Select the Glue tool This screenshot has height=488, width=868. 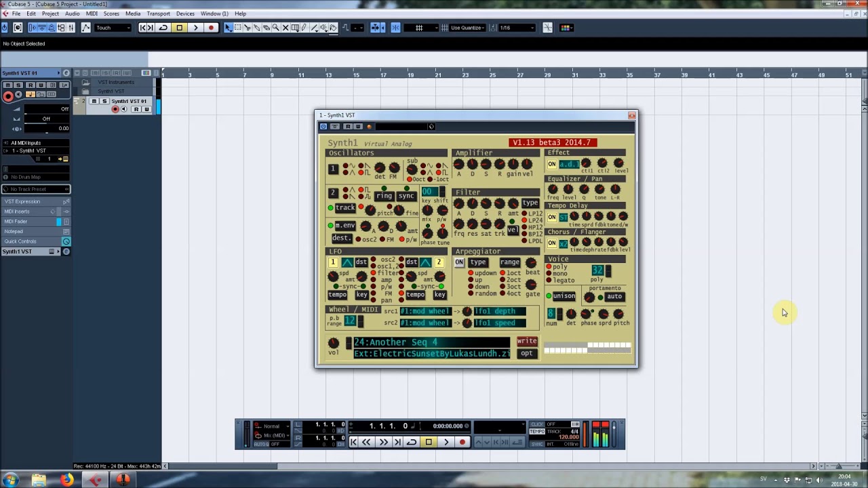(x=257, y=28)
